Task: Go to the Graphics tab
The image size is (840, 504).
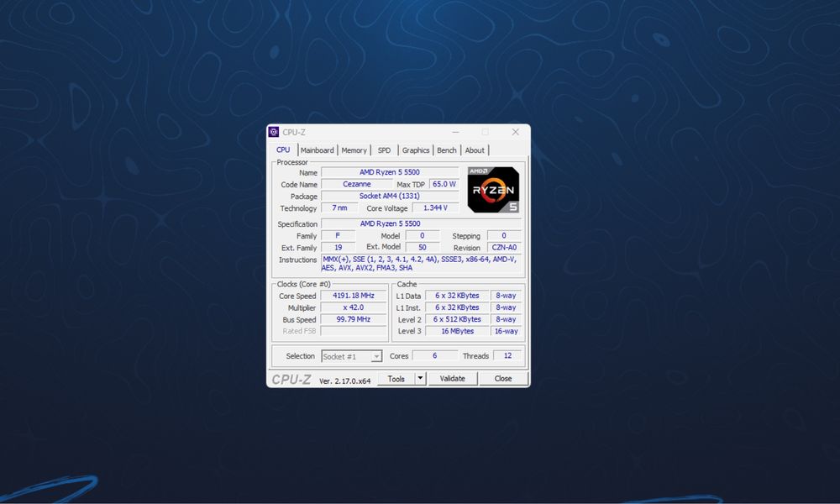Action: pos(416,150)
